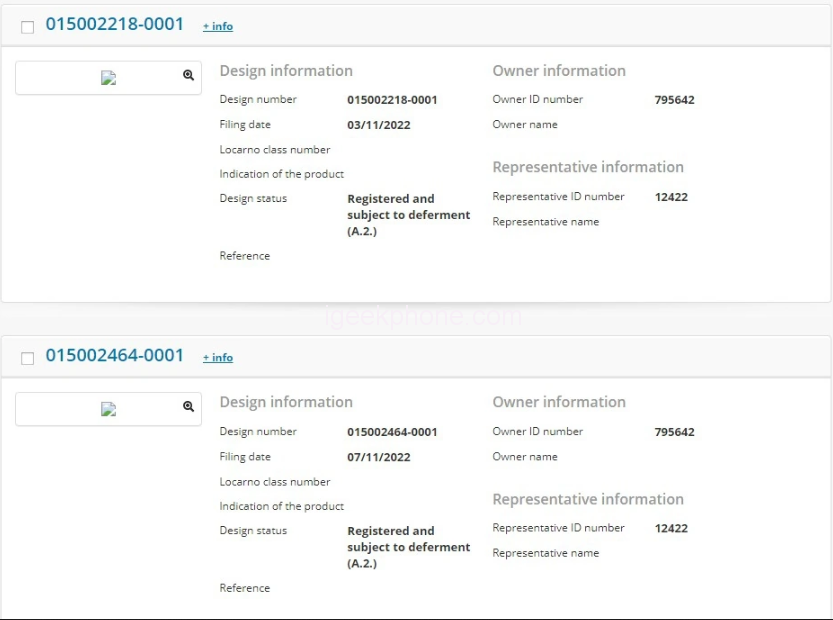Open the 015002464-0001 heading link
Image resolution: width=833 pixels, height=620 pixels.
point(115,355)
